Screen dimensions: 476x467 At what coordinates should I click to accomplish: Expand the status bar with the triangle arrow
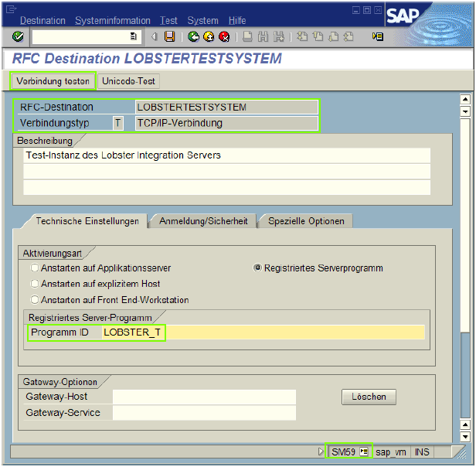[x=321, y=452]
